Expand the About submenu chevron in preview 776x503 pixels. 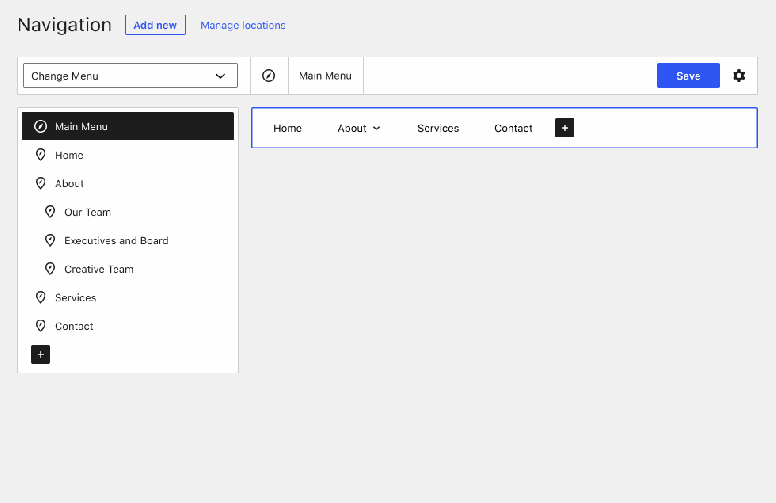coord(377,128)
